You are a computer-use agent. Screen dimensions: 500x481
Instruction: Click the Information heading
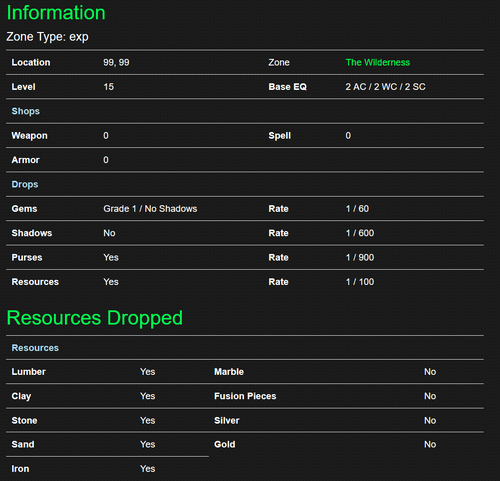coord(56,13)
